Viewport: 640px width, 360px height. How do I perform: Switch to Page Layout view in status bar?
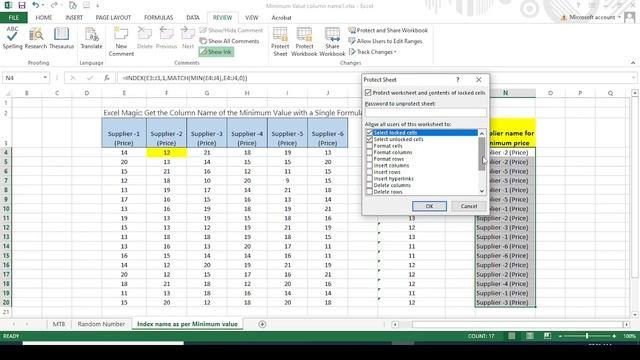(x=529, y=336)
